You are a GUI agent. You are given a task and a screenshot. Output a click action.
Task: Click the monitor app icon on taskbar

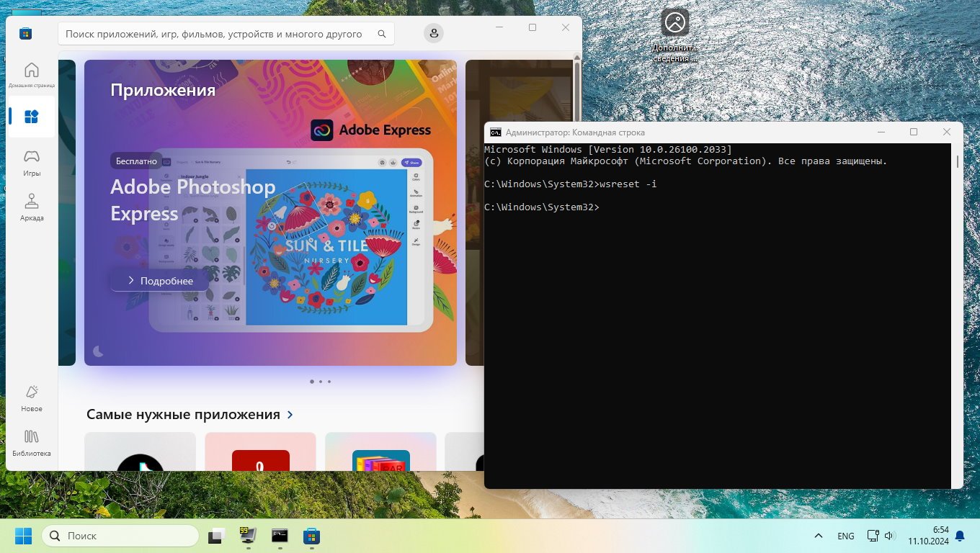tap(249, 536)
